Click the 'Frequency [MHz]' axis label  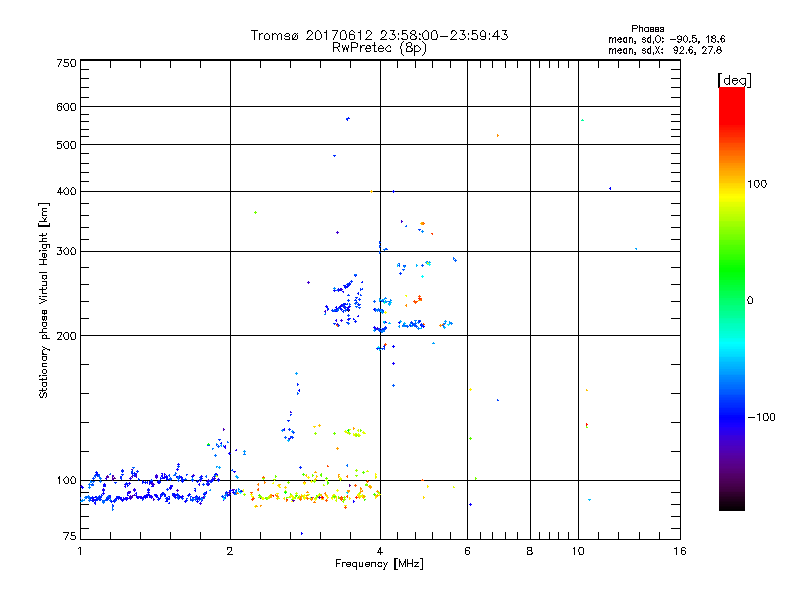tap(379, 564)
